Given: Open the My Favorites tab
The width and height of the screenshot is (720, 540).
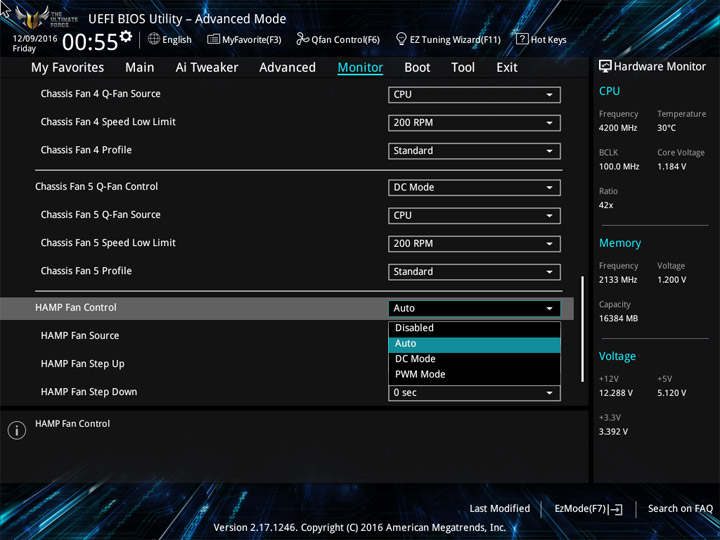Looking at the screenshot, I should [x=68, y=68].
